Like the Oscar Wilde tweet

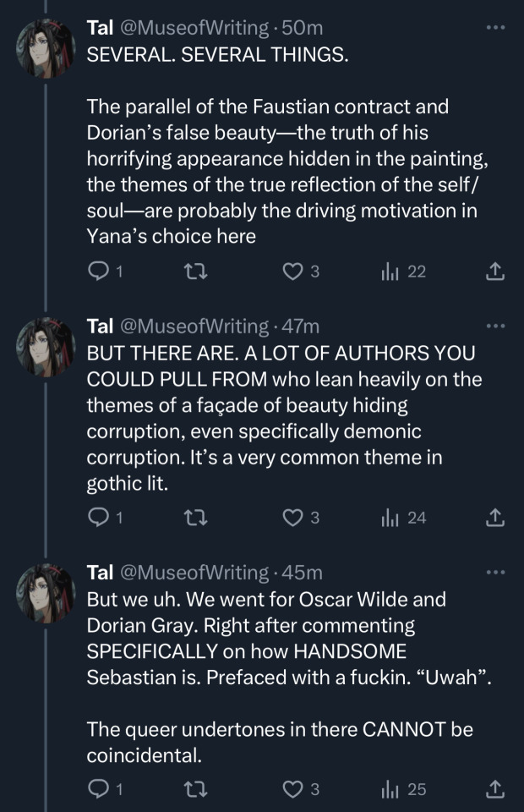292,789
